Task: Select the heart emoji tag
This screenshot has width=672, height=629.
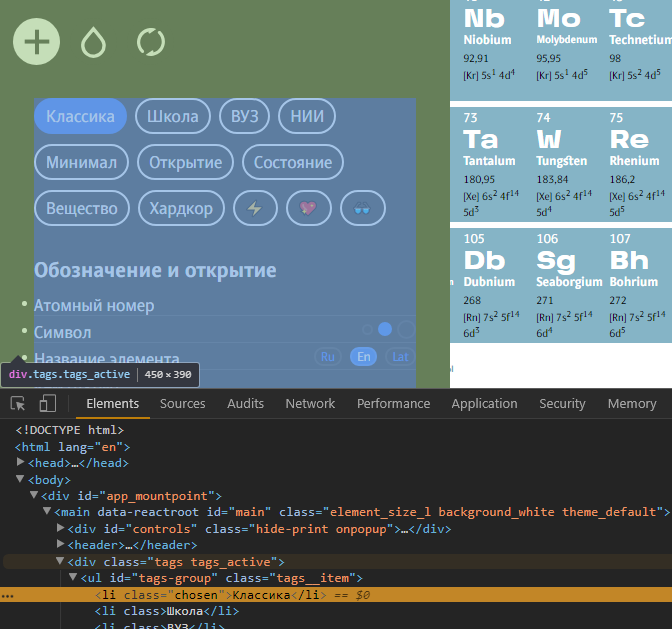Action: pos(308,208)
